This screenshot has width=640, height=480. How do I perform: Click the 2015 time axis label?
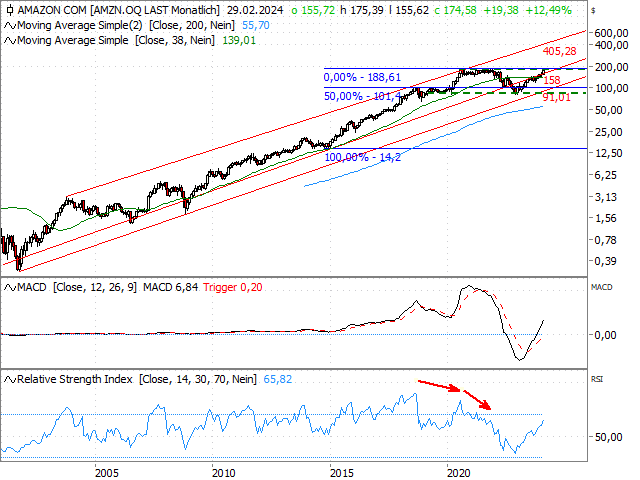341,473
